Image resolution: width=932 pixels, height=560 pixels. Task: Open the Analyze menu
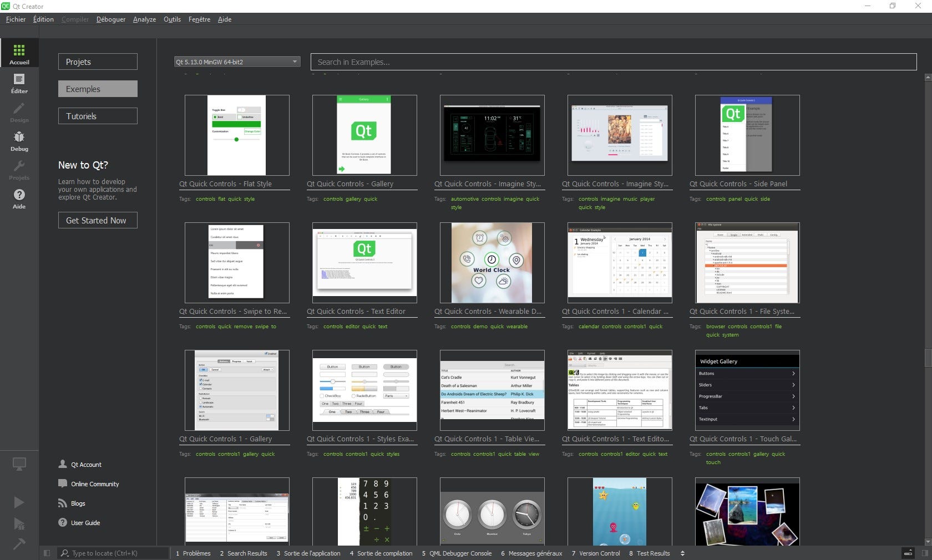tap(144, 19)
